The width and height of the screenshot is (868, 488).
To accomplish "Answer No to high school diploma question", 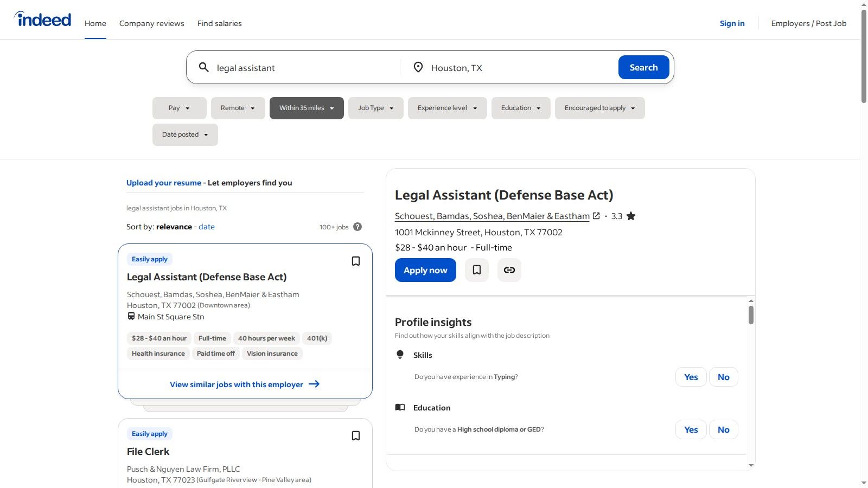I will coord(723,429).
